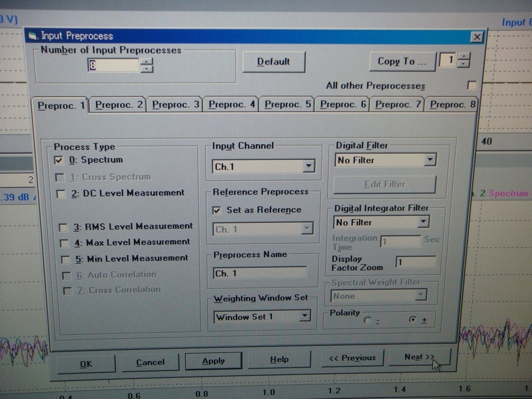Tick the All other Preprocesses checkbox
The height and width of the screenshot is (399, 532).
tap(472, 85)
